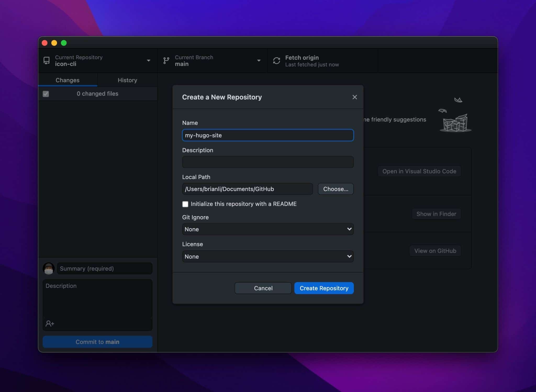
Task: Switch to the History tab
Action: [x=127, y=80]
